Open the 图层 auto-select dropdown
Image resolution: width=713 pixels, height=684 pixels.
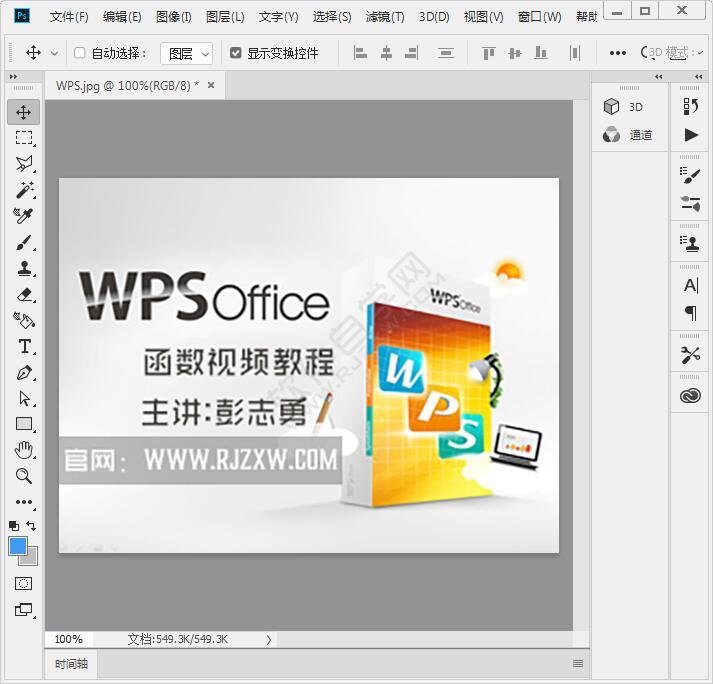[187, 53]
